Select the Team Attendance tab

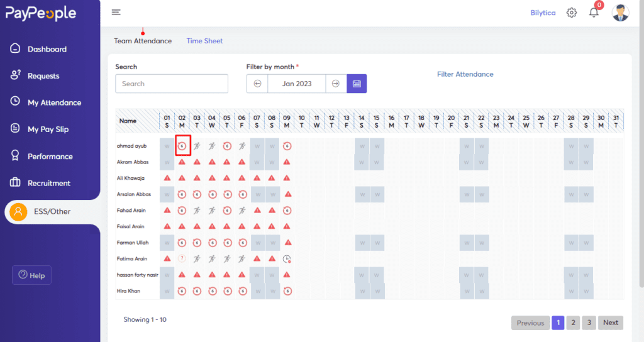[143, 41]
